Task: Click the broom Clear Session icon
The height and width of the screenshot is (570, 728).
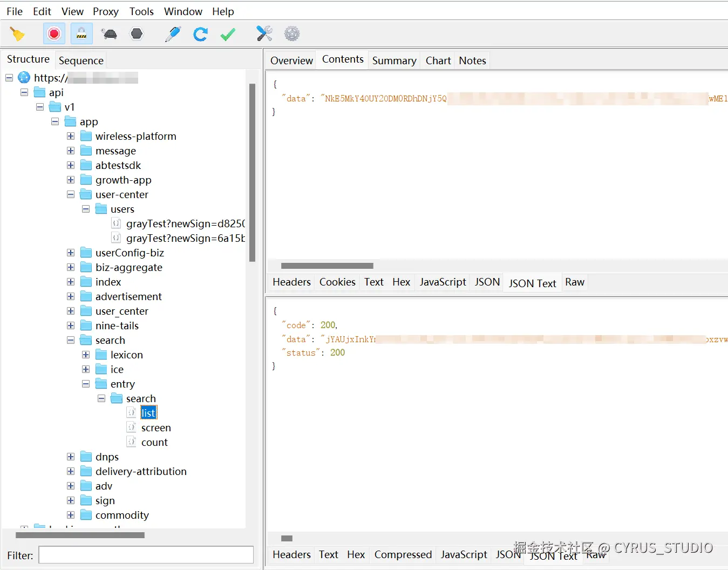Action: 17,34
